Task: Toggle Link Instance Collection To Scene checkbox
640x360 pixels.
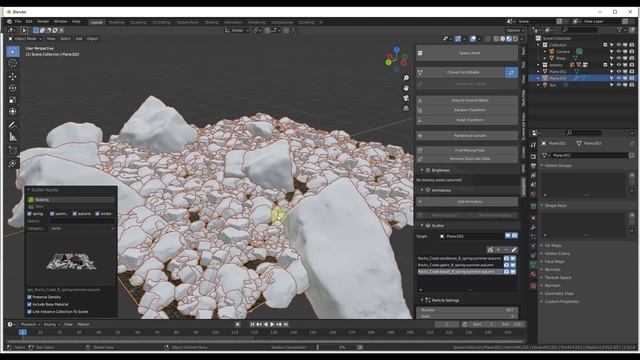Action: point(29,312)
